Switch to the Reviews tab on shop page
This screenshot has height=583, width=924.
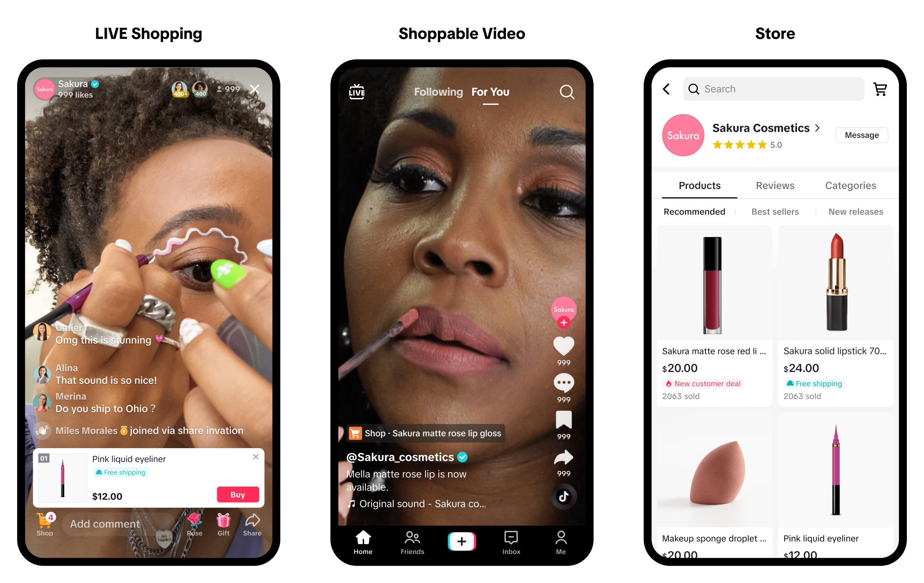coord(774,185)
